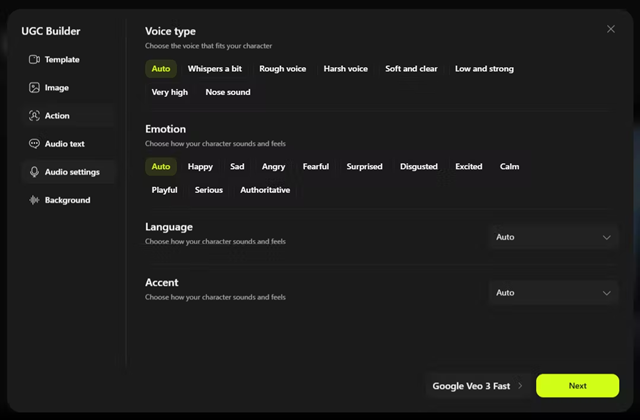
Task: Choose the Nose sound voice
Action: click(228, 92)
